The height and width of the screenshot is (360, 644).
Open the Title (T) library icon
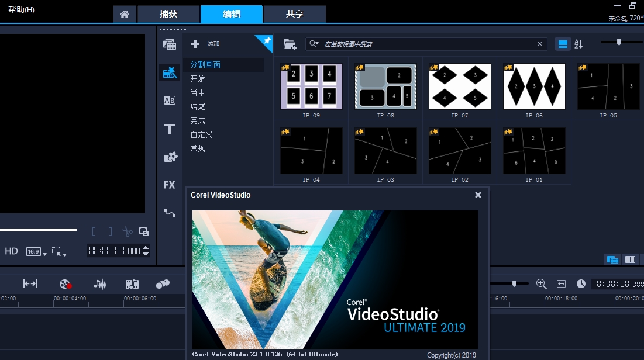pos(170,129)
